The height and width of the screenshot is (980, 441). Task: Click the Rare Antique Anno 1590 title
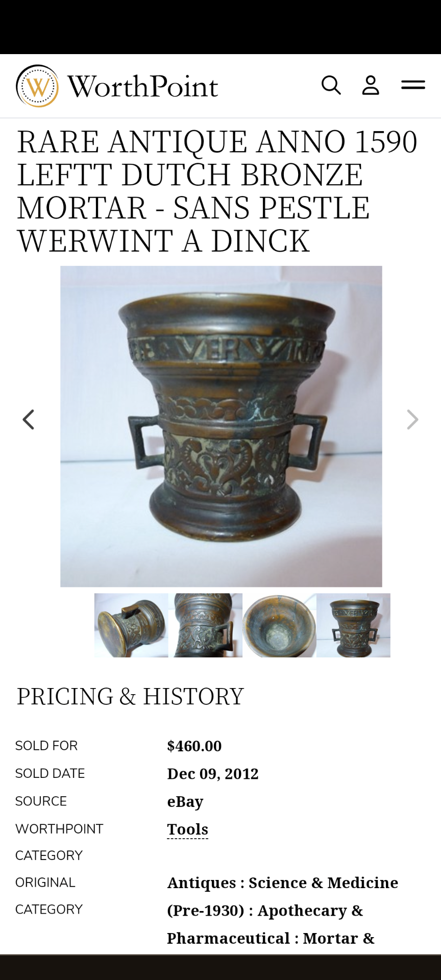click(x=217, y=191)
